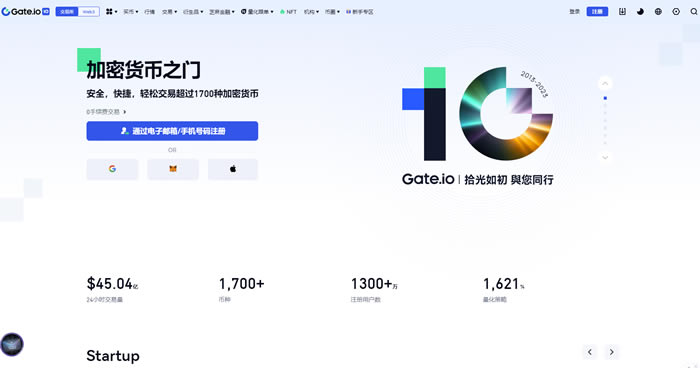Open the language globe icon
The height and width of the screenshot is (368, 700).
[x=658, y=12]
